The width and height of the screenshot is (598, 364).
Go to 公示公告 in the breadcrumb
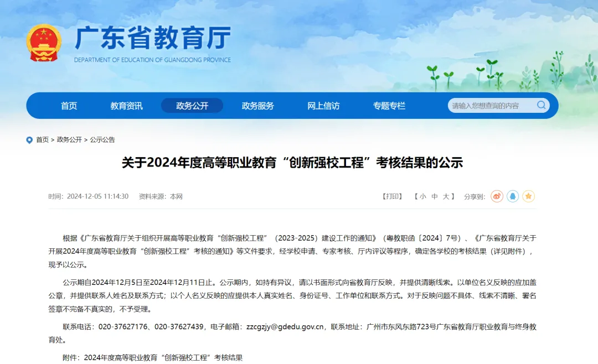coord(102,140)
